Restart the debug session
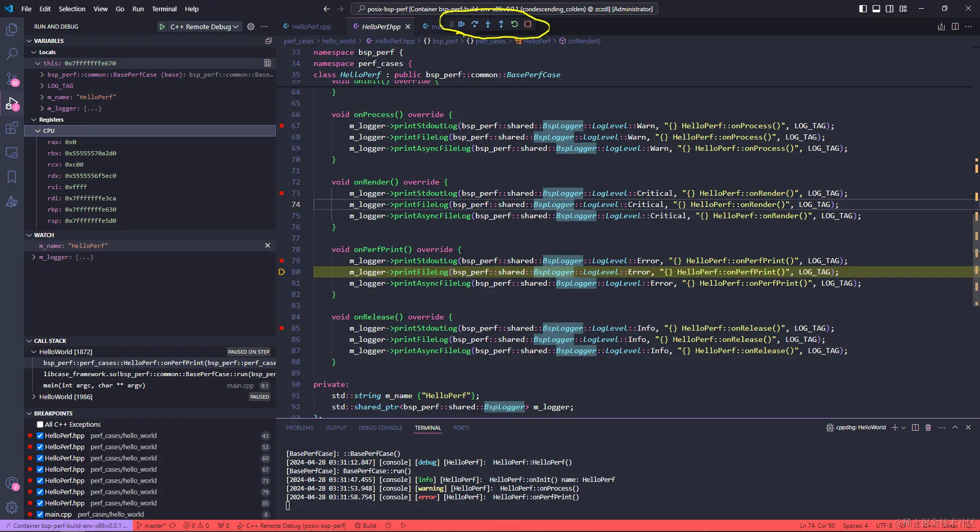The width and height of the screenshot is (980, 532). click(514, 24)
